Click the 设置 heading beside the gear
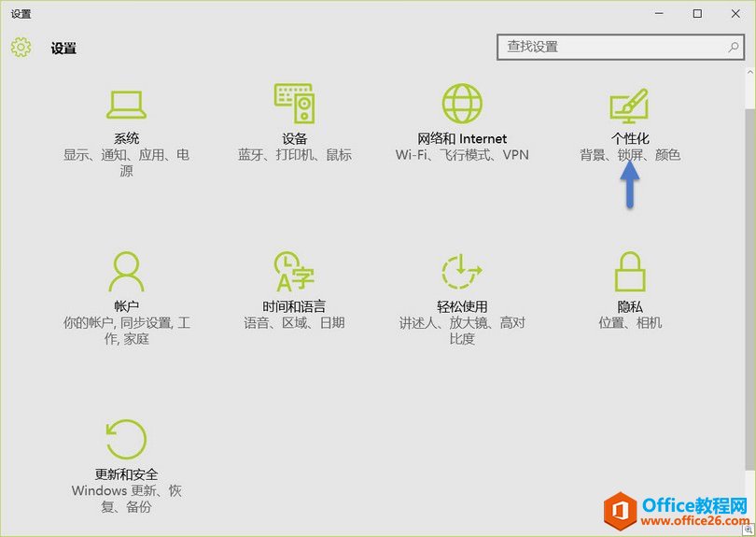The image size is (756, 537). point(63,49)
